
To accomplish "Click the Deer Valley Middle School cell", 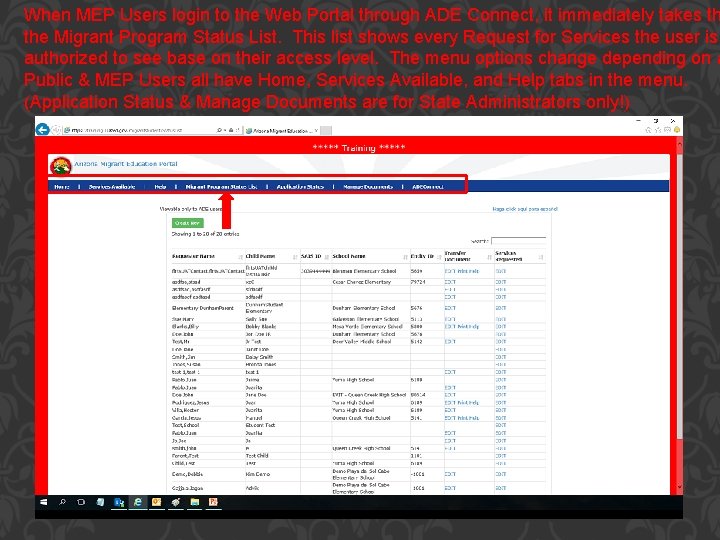I will [x=361, y=342].
